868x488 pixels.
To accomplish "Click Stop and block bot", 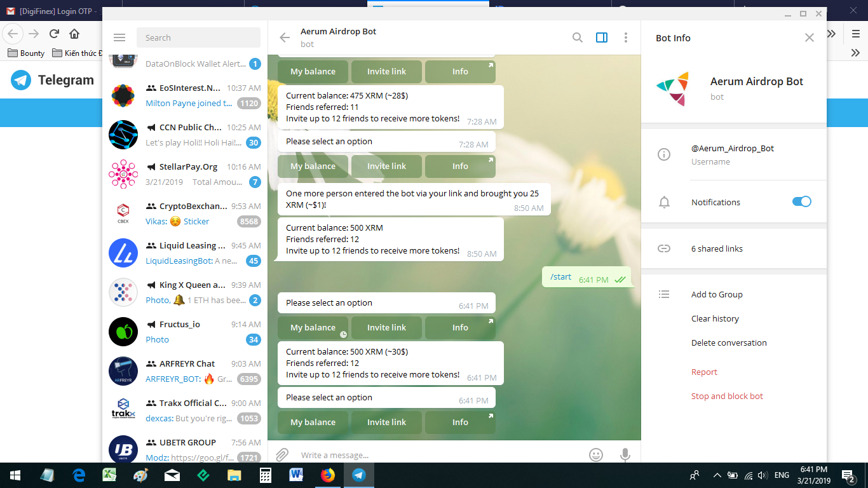I will [727, 396].
